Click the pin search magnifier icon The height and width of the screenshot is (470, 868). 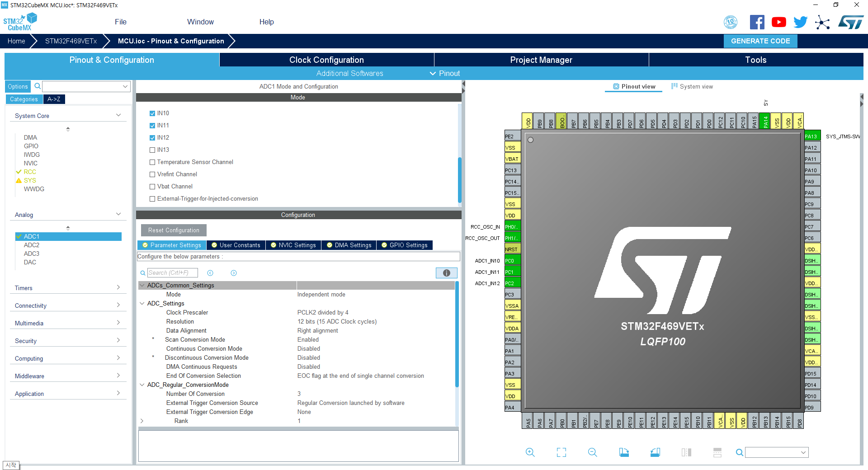[739, 452]
